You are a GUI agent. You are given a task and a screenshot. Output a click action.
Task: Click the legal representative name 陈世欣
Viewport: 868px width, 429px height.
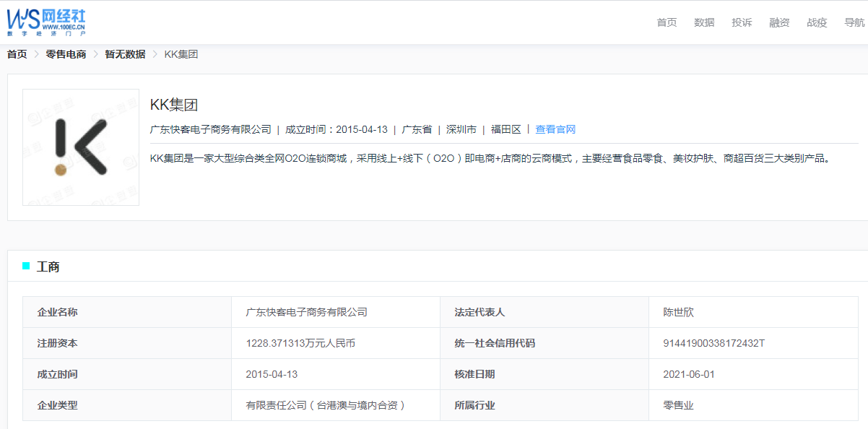(678, 312)
